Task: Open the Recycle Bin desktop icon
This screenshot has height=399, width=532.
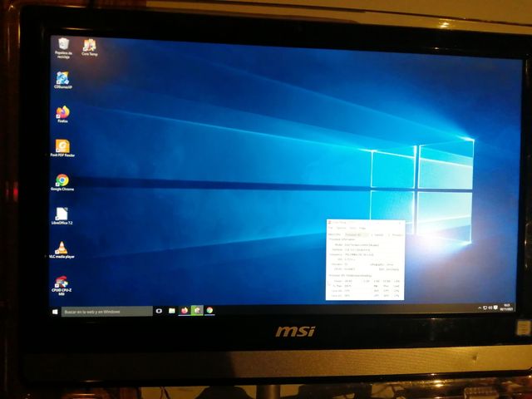Action: 62,45
